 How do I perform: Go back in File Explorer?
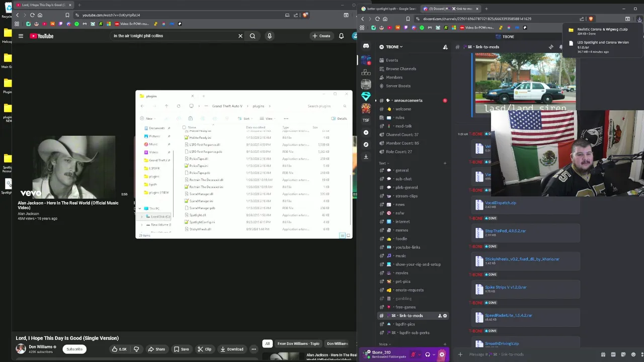(x=142, y=106)
